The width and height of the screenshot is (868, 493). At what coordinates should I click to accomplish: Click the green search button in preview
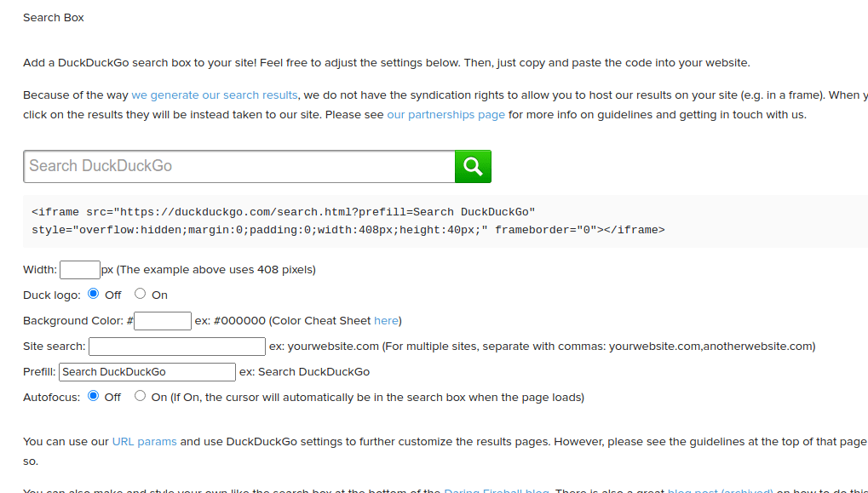click(473, 166)
